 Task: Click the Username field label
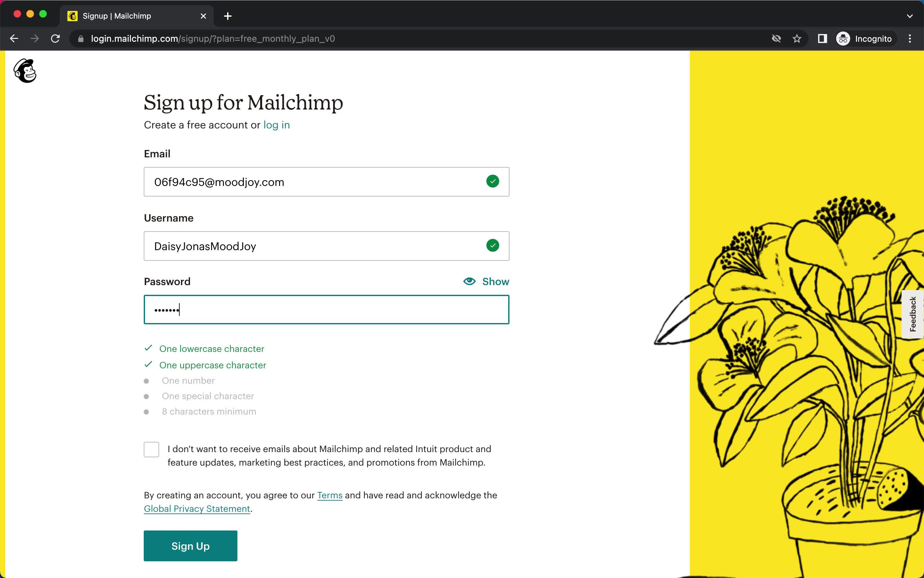[169, 218]
